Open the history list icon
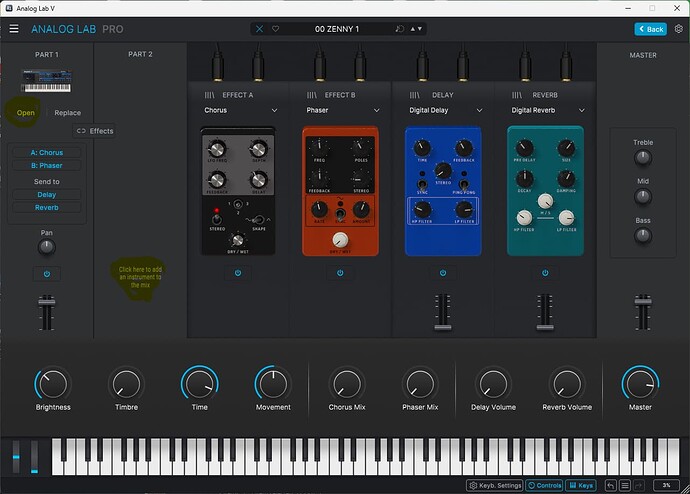The height and width of the screenshot is (494, 690). point(625,485)
